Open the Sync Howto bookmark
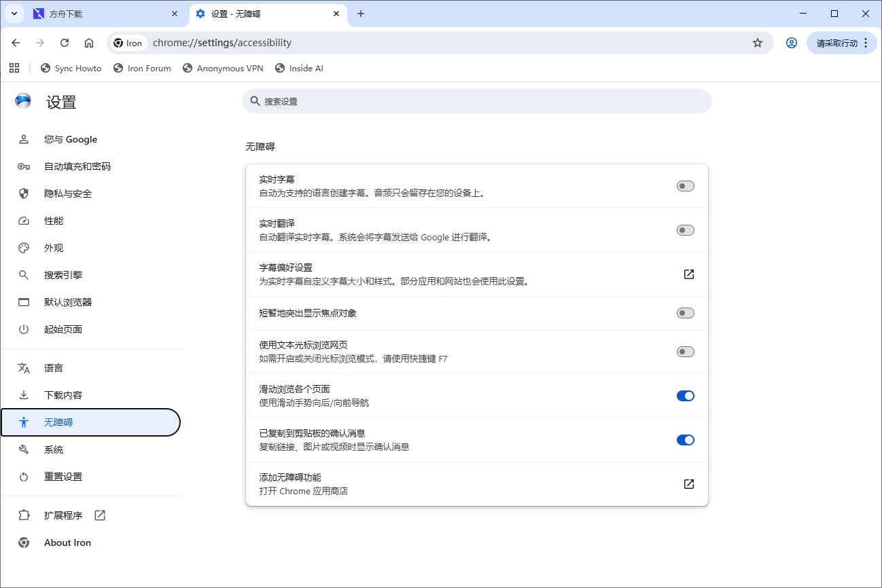Viewport: 882px width, 588px height. pyautogui.click(x=71, y=68)
